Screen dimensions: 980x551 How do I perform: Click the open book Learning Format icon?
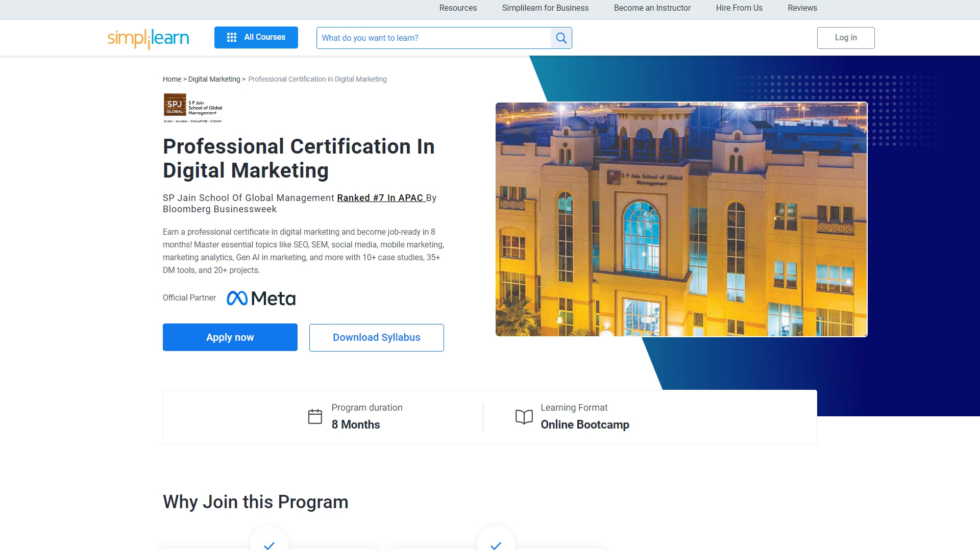[524, 417]
